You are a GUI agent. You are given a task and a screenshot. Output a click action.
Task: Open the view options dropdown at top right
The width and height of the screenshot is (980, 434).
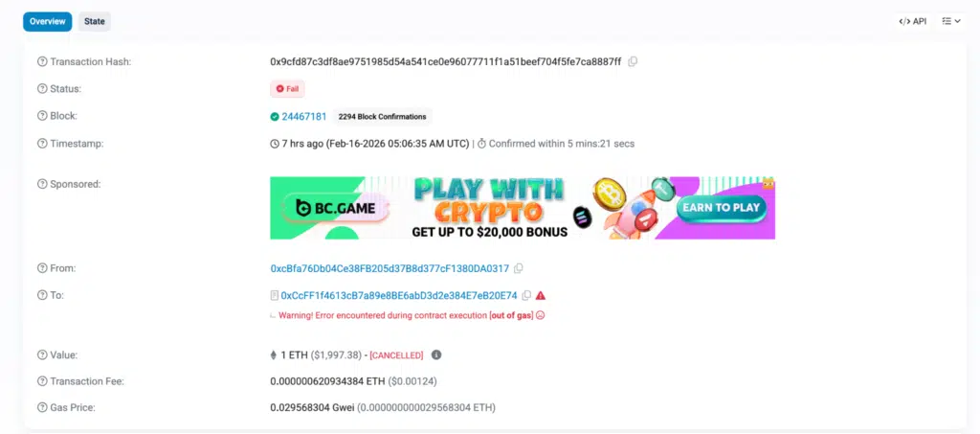(951, 21)
